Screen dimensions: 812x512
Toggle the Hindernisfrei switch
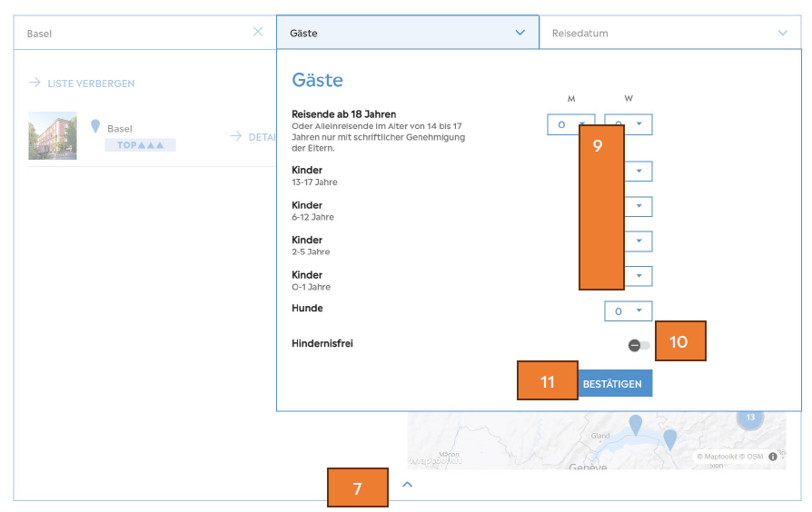pyautogui.click(x=639, y=345)
